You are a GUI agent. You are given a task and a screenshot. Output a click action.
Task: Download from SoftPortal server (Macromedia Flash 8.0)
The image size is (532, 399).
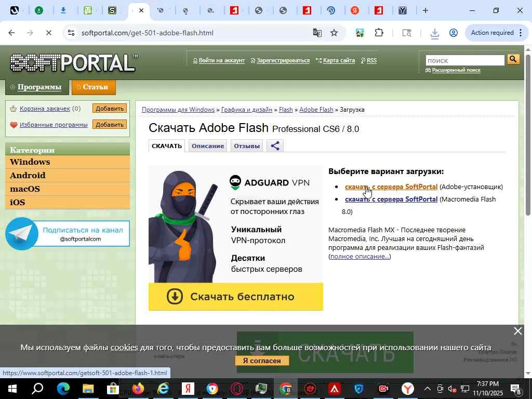[391, 199]
